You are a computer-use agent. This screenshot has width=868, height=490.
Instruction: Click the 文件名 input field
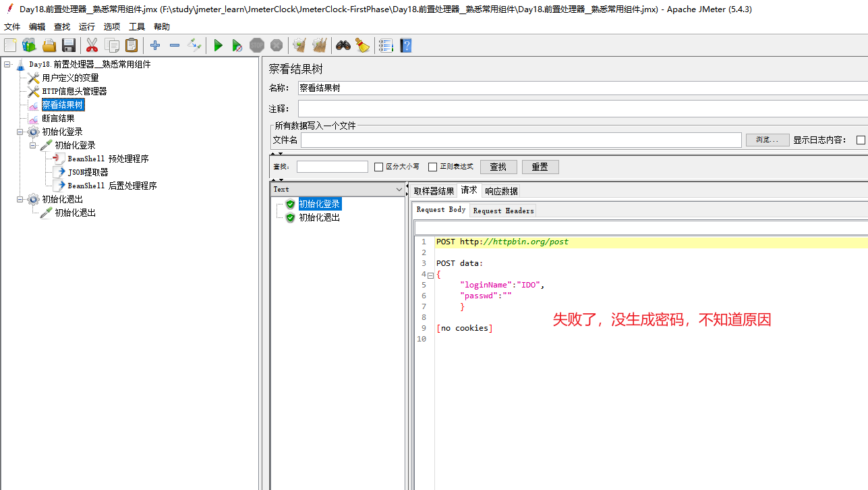click(521, 140)
